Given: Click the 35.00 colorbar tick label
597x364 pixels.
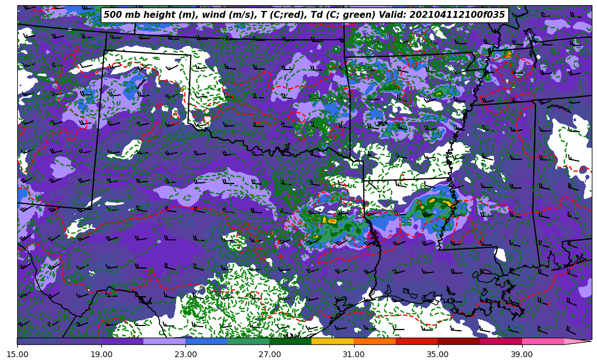Looking at the screenshot, I should pyautogui.click(x=438, y=354).
